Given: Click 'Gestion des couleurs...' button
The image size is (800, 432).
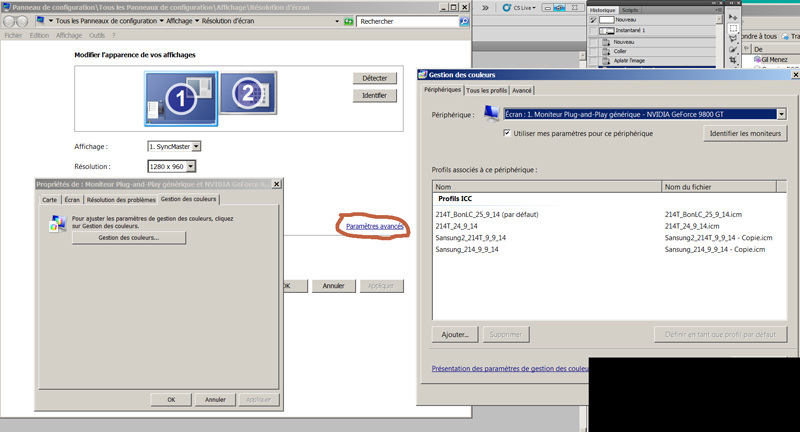Looking at the screenshot, I should click(x=129, y=238).
